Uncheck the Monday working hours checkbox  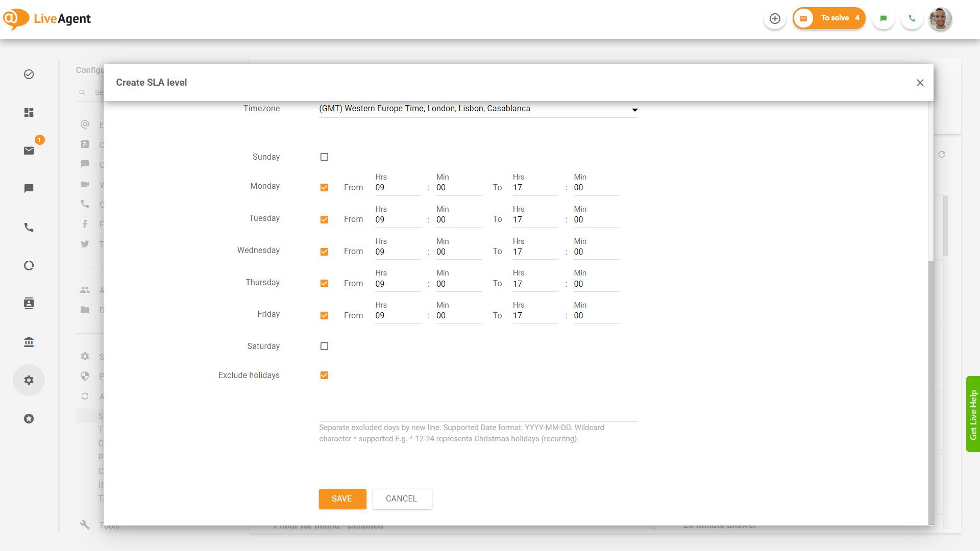(324, 187)
